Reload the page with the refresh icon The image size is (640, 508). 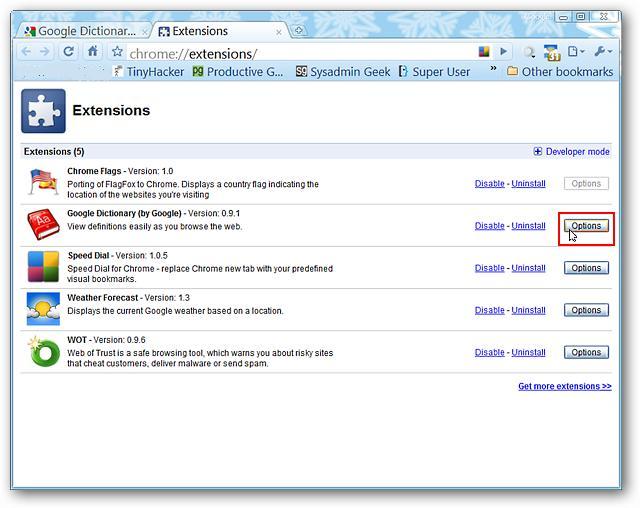[x=69, y=52]
